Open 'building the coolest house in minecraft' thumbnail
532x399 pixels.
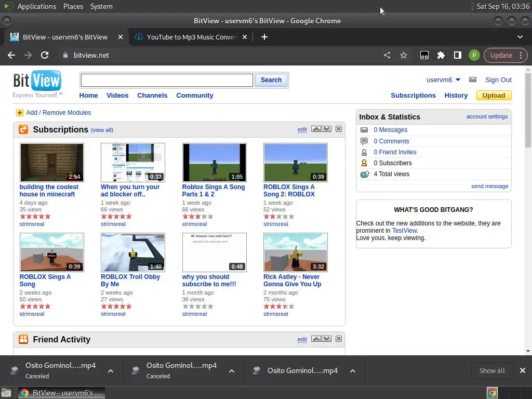[52, 163]
